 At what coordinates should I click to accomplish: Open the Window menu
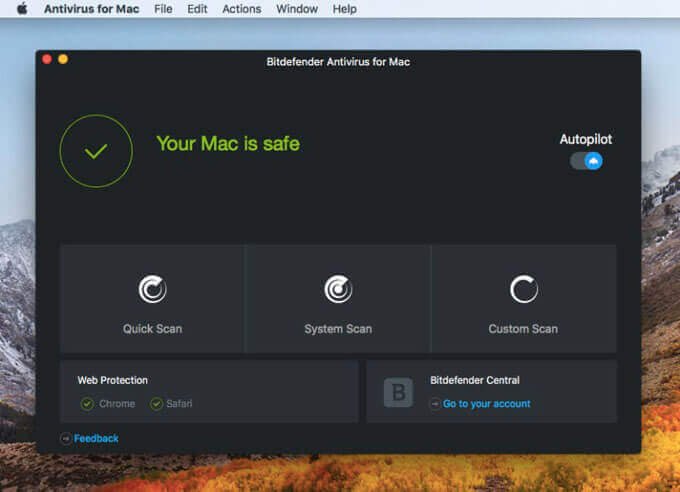297,9
